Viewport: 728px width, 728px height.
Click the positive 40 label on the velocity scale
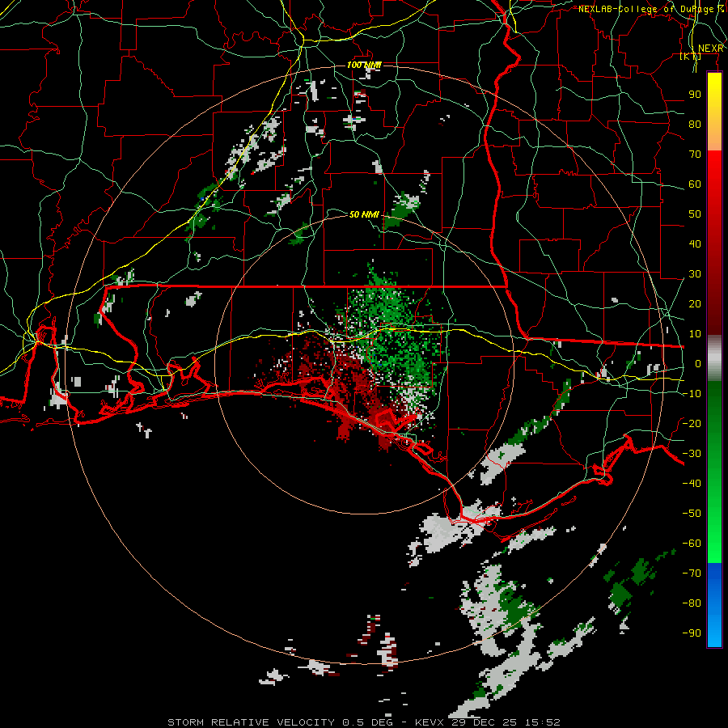click(695, 244)
